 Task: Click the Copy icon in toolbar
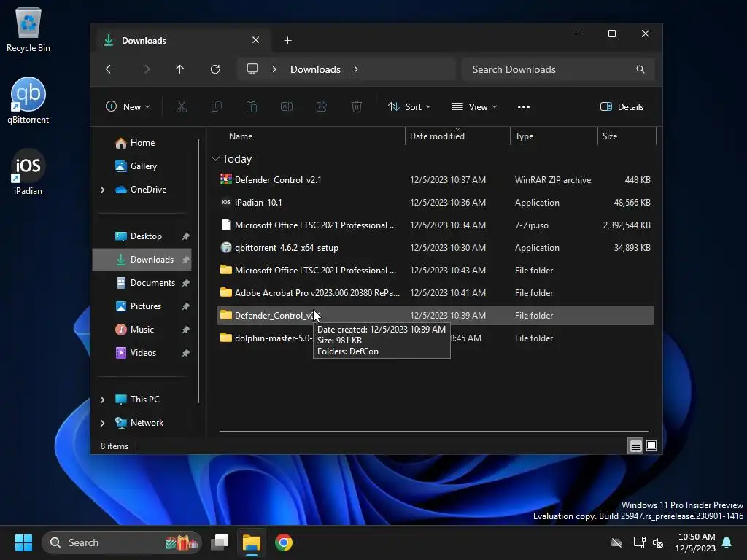(216, 106)
